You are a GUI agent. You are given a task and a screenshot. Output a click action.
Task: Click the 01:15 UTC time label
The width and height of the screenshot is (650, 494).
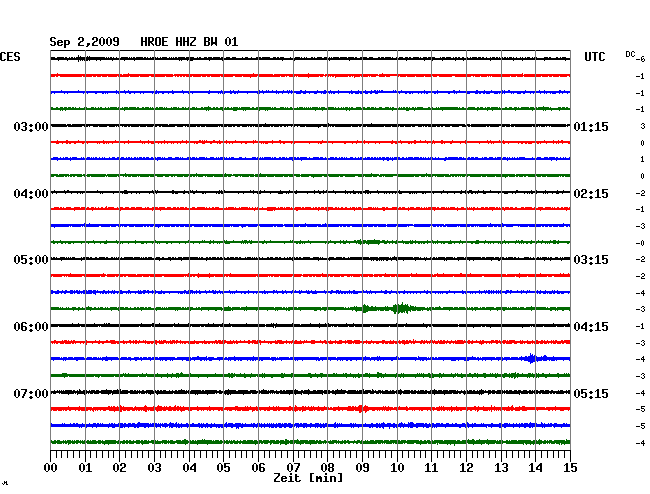click(x=591, y=126)
